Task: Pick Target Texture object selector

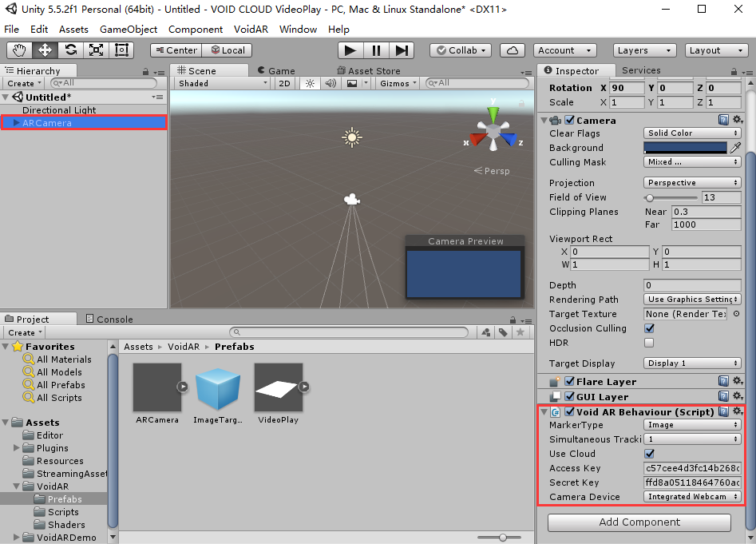Action: pyautogui.click(x=736, y=314)
